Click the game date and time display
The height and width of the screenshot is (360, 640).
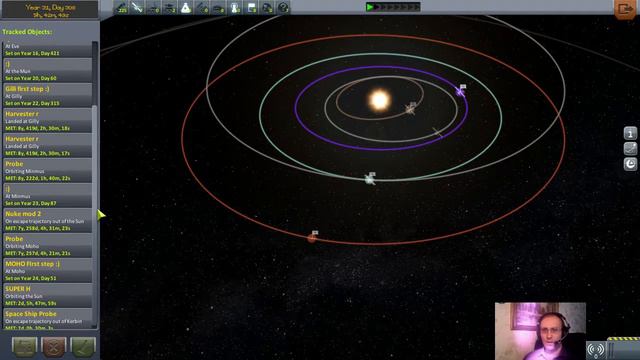coord(50,10)
